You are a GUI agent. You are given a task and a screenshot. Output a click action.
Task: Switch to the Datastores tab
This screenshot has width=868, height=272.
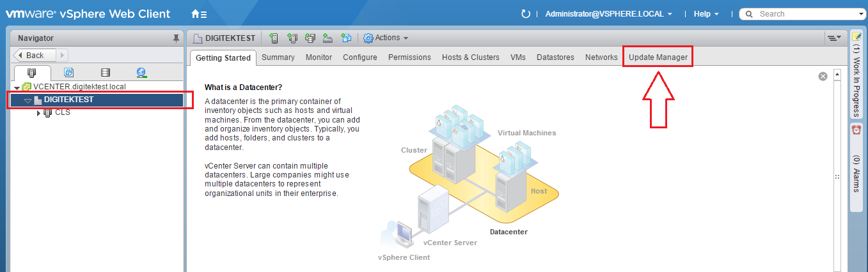556,57
